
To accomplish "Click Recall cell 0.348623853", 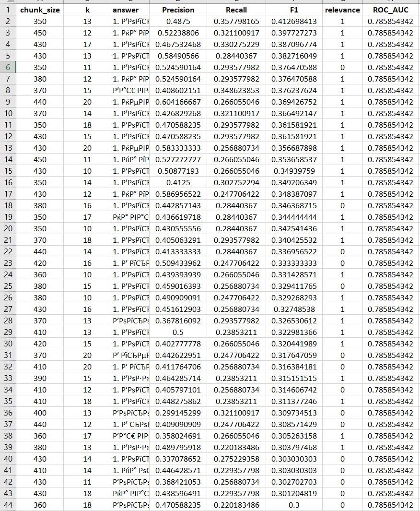I will (236, 91).
